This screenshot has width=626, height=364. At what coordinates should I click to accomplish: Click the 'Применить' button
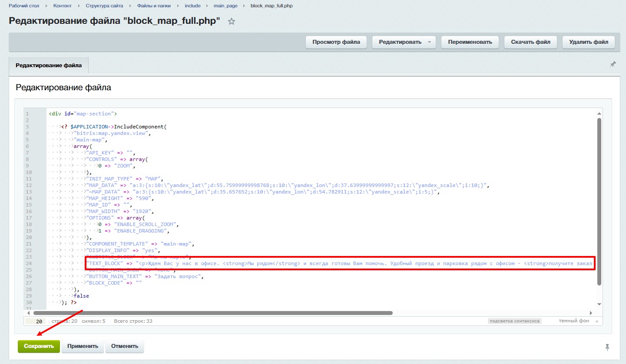(83, 346)
